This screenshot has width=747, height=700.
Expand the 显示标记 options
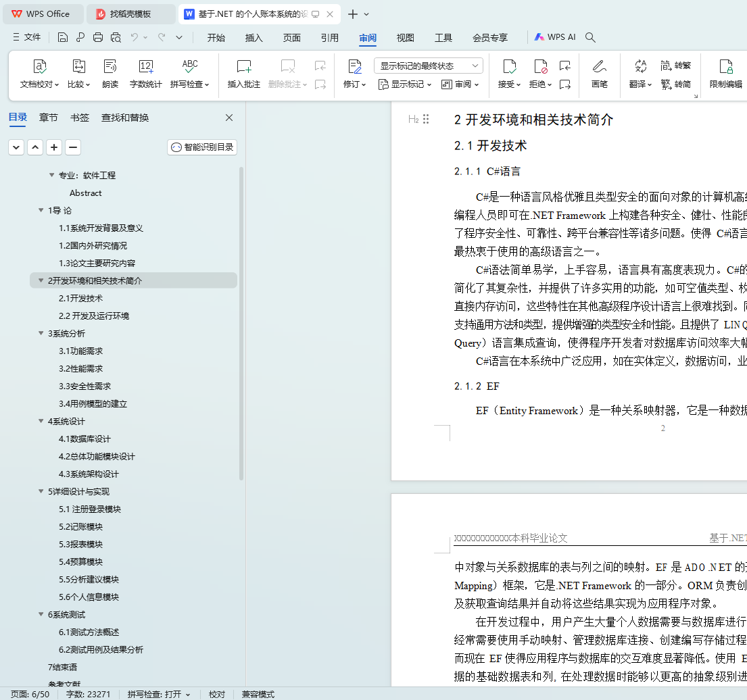coord(405,84)
